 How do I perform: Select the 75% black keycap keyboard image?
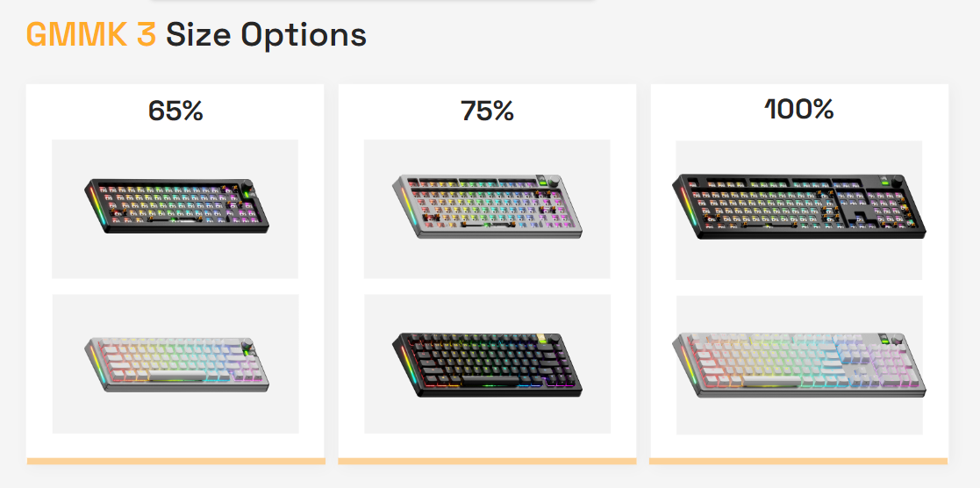pyautogui.click(x=487, y=362)
